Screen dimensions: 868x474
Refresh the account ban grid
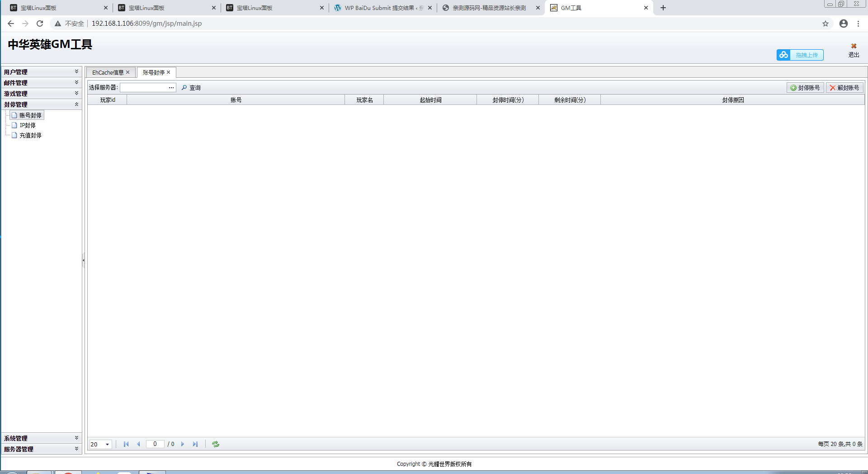coord(216,444)
